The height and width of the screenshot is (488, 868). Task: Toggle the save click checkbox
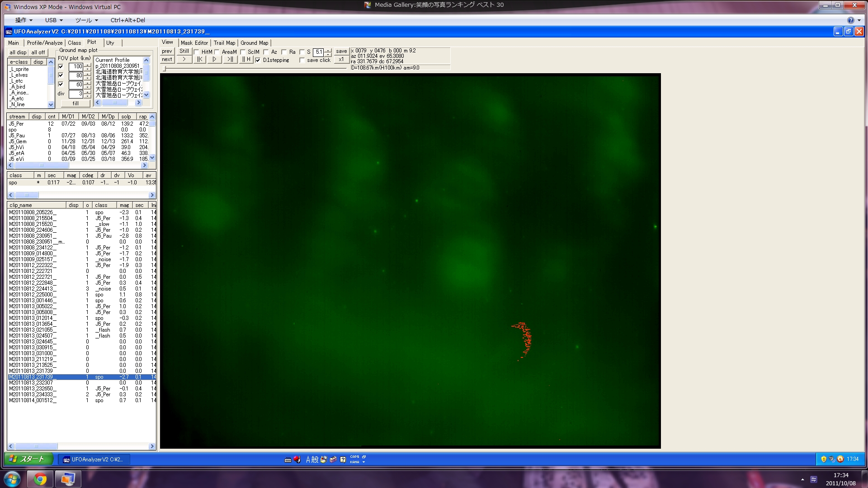pyautogui.click(x=302, y=60)
